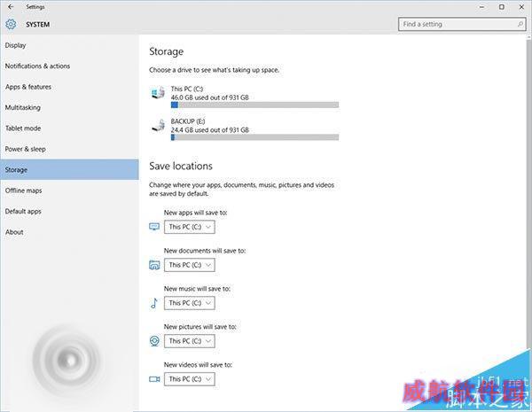532x412 pixels.
Task: Click the This PC (C:) usage bar
Action: pyautogui.click(x=254, y=105)
